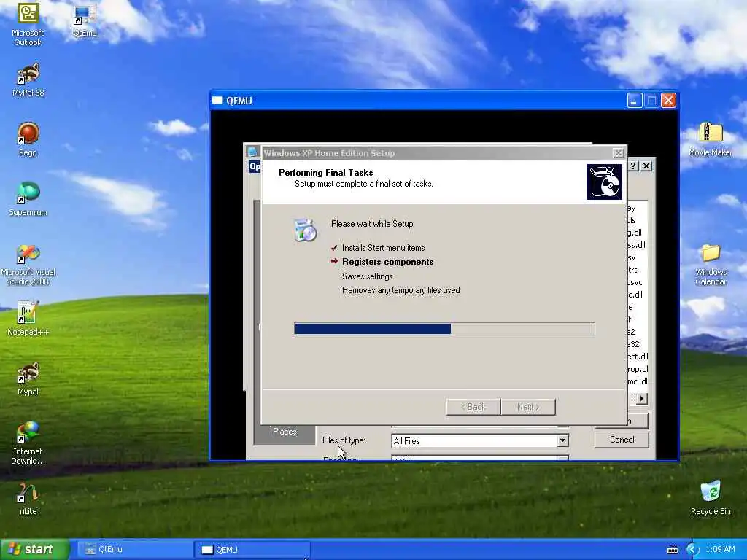Select the Windows Calendar folder icon
Viewport: 747px width, 560px height.
coord(711,265)
